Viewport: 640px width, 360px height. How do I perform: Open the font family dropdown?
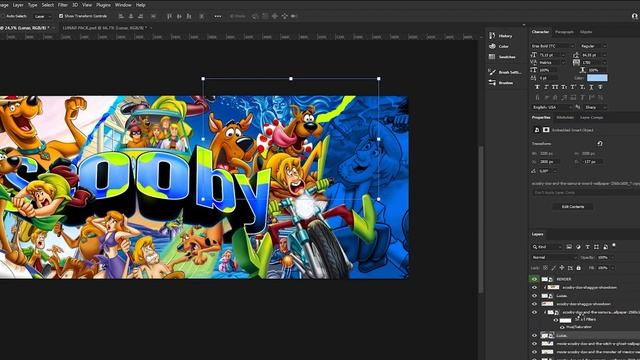coord(553,46)
